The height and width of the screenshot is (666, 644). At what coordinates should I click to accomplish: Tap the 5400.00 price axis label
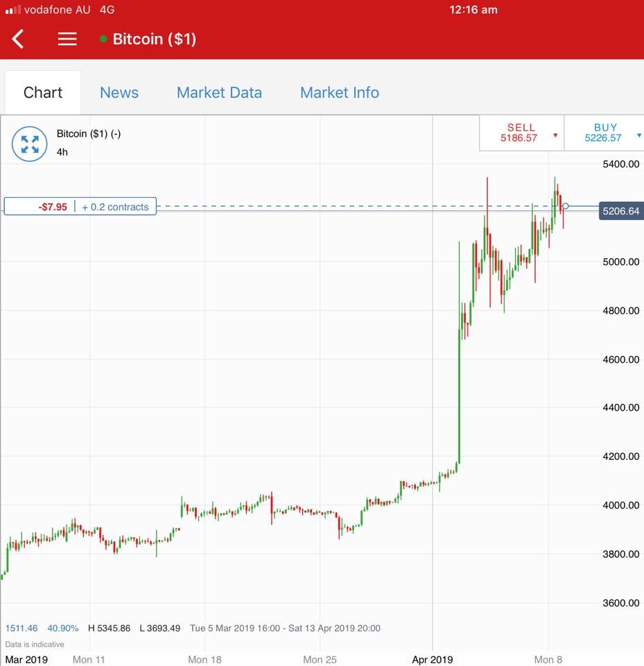pos(620,164)
